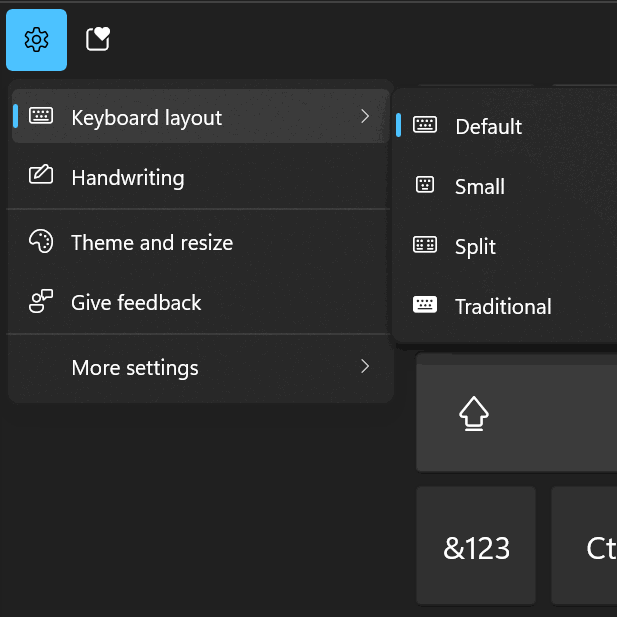Click the Traditional keyboard layout icon
The height and width of the screenshot is (617, 617).
tap(425, 304)
